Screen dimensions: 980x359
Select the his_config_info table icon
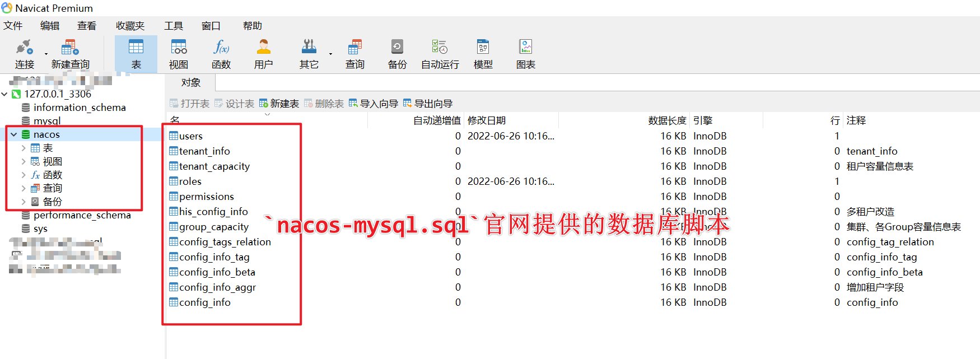174,212
